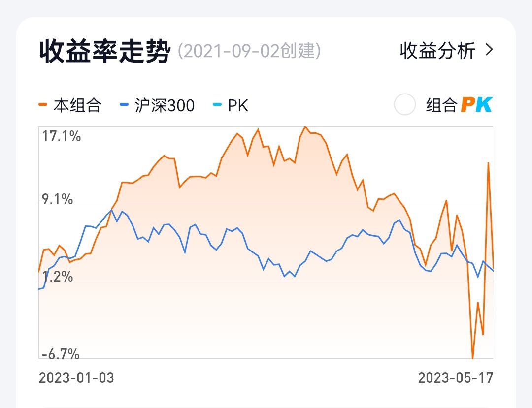Tap the orange-blue PK logo
The height and width of the screenshot is (408, 532).
[x=476, y=105]
